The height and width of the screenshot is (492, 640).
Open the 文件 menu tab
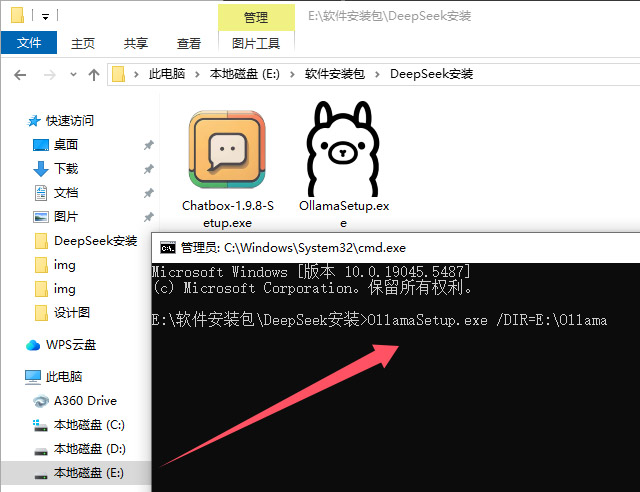coord(29,42)
